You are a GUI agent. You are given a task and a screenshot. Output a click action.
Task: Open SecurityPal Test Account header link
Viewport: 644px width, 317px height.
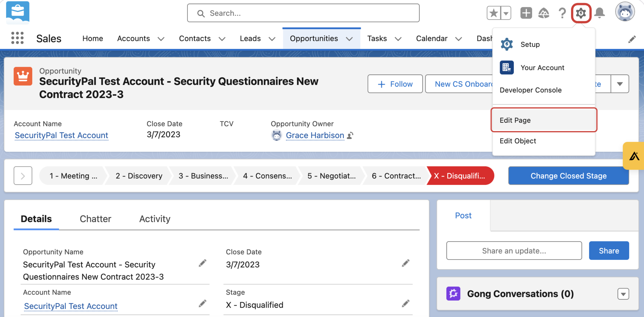click(x=61, y=136)
